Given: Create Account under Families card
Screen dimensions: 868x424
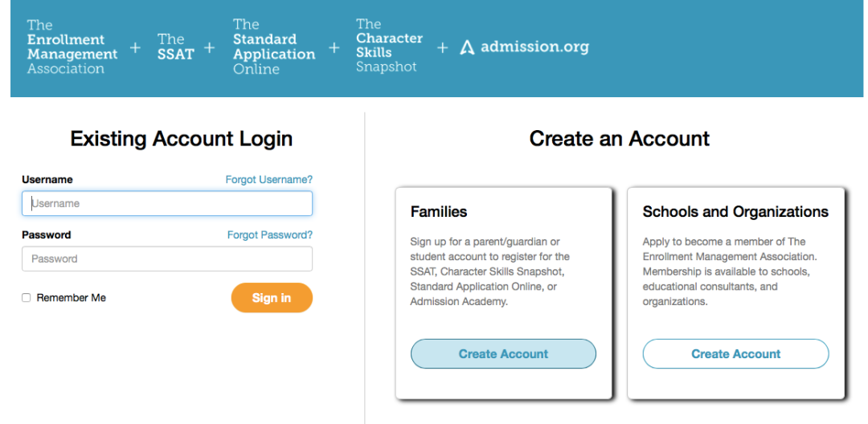Looking at the screenshot, I should point(503,354).
